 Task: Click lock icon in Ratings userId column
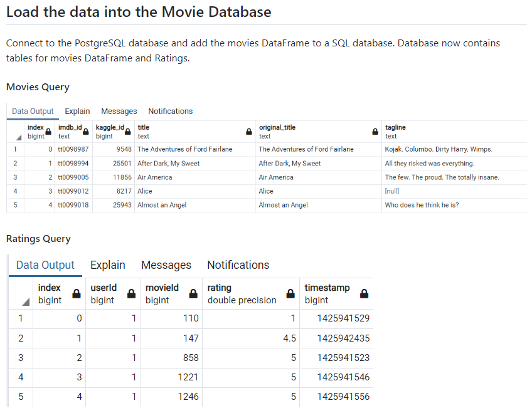pos(131,294)
